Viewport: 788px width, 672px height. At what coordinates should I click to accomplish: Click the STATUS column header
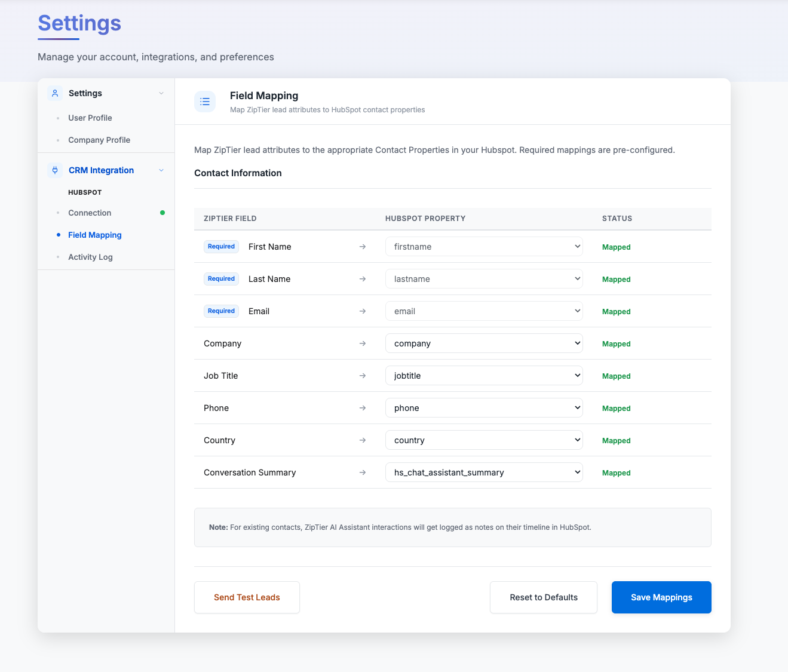tap(617, 219)
